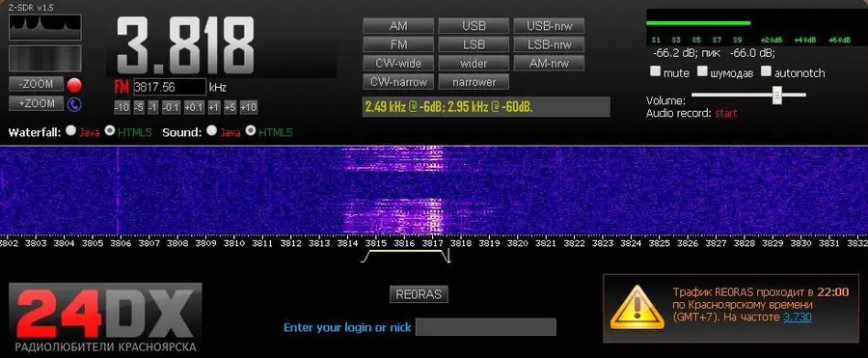Click the kHz frequency input field
868x358 pixels.
coord(170,87)
